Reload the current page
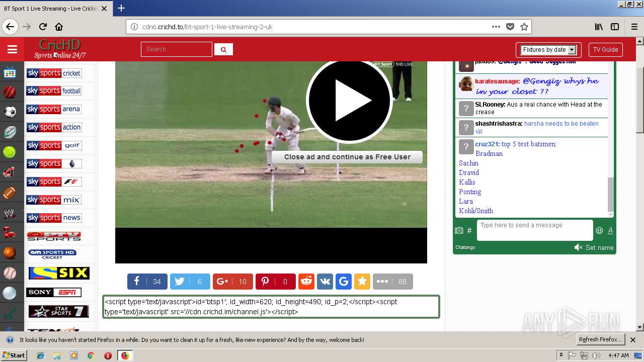The height and width of the screenshot is (362, 644). (x=43, y=27)
